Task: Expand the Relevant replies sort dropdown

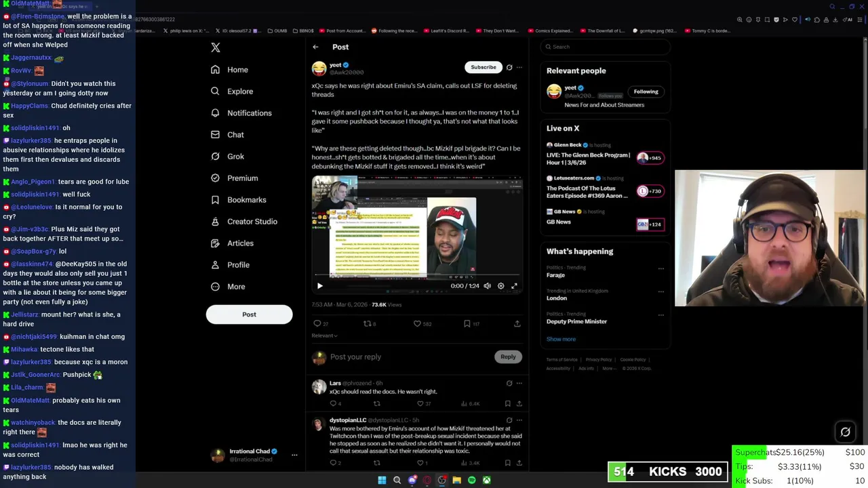Action: point(324,335)
